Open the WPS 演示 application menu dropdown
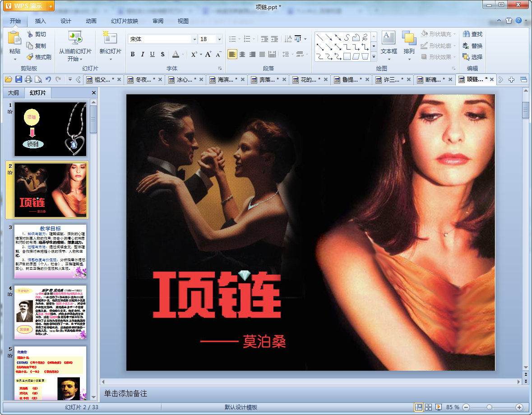 click(x=51, y=6)
